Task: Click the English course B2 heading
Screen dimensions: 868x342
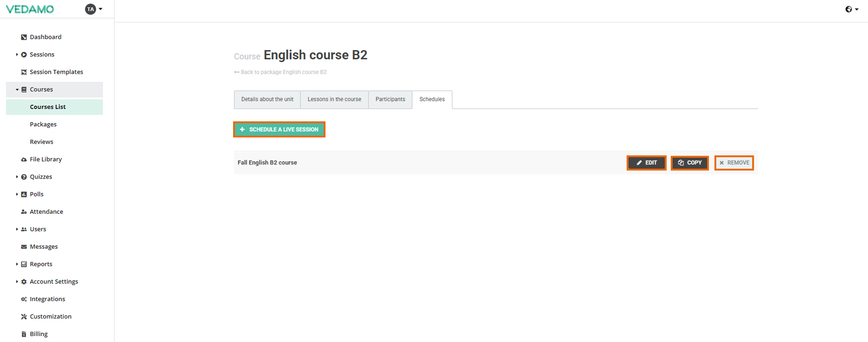Action: click(315, 55)
